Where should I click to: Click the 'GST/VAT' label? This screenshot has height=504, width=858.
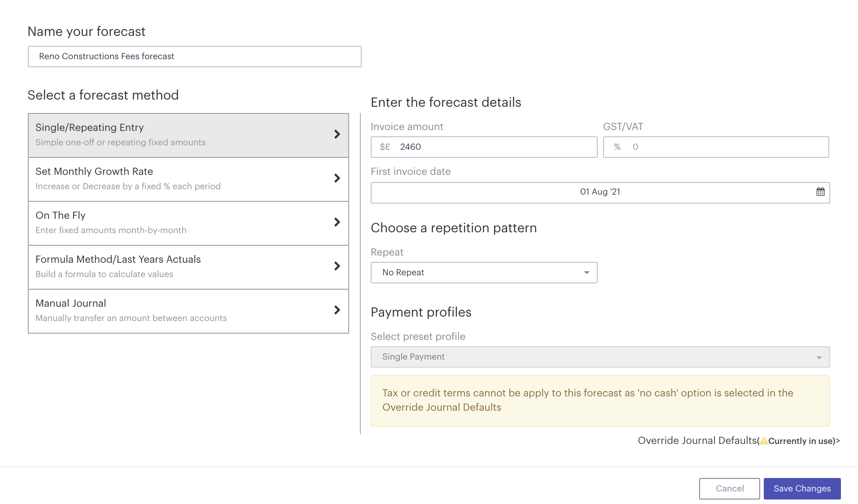(x=623, y=127)
